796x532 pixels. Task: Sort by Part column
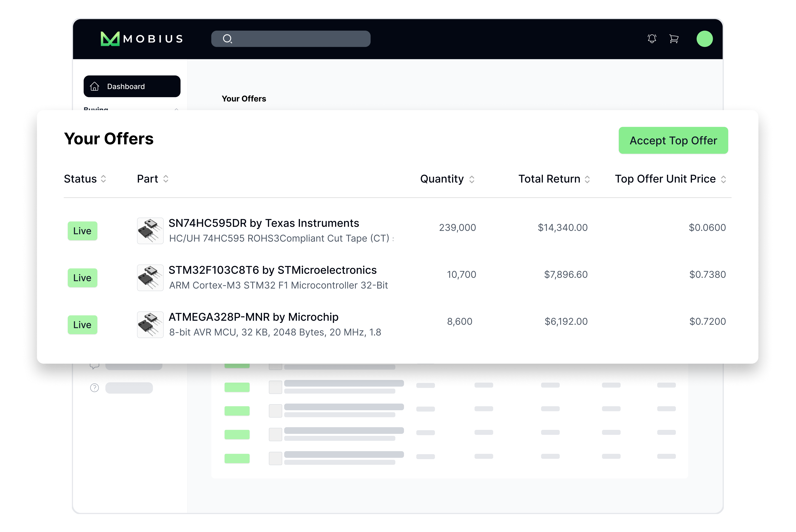166,179
